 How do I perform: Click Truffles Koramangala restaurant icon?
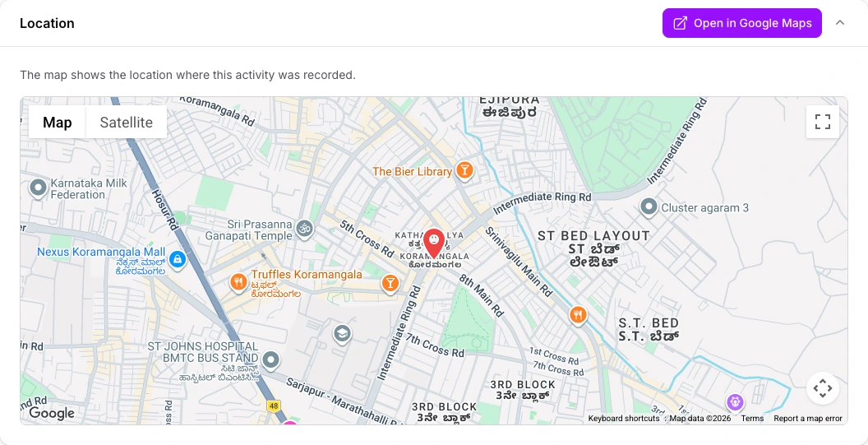coord(238,283)
